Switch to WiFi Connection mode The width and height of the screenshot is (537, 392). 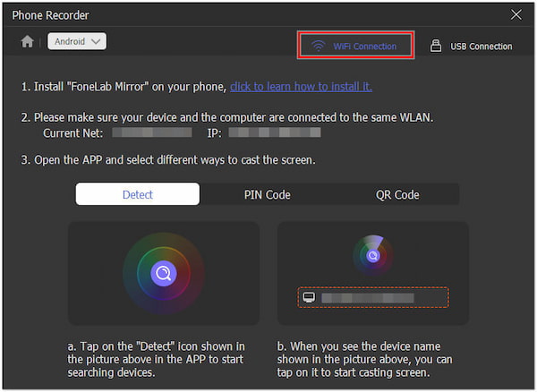point(355,46)
